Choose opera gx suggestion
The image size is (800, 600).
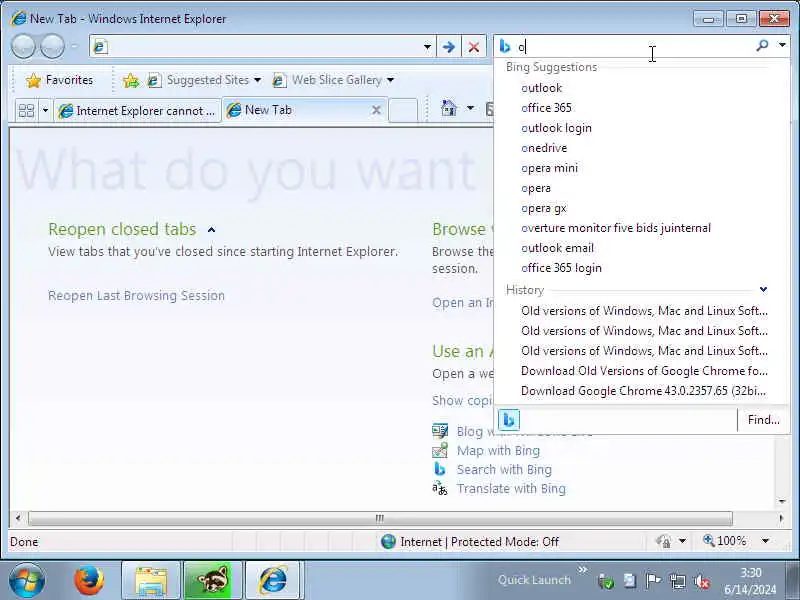[x=543, y=208]
